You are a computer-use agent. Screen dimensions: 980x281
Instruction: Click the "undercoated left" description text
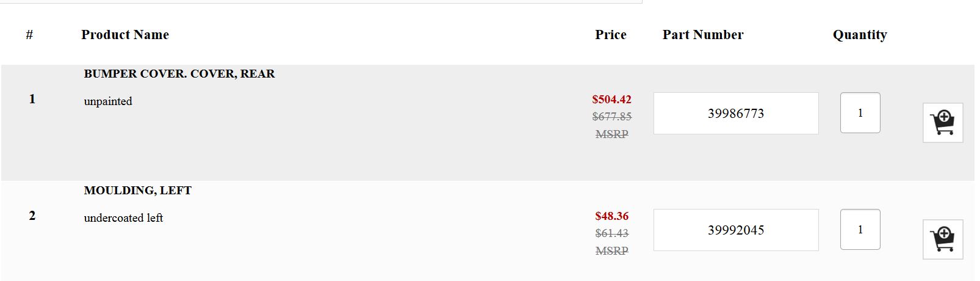(x=123, y=218)
